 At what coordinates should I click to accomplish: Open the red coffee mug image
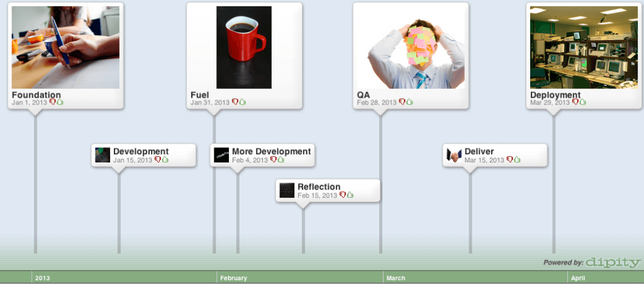point(244,47)
